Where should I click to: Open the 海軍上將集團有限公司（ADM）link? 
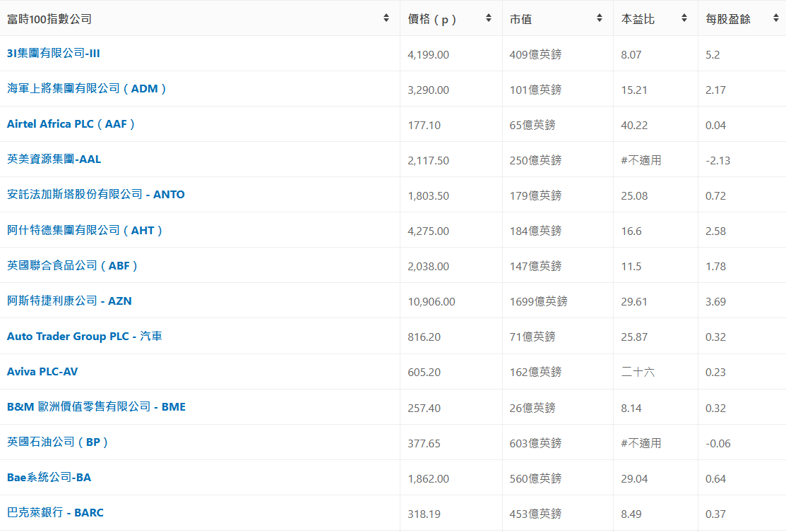coord(86,89)
